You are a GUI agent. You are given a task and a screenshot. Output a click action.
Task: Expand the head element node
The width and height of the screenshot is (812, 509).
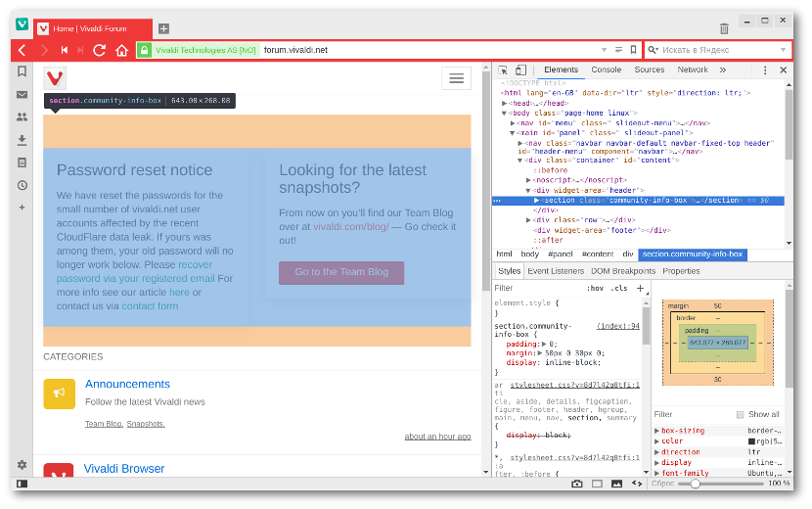(x=504, y=103)
